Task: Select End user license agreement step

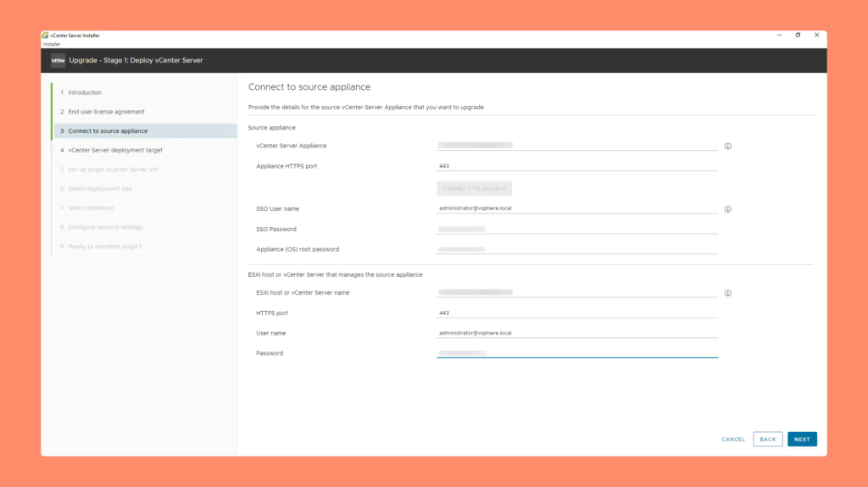Action: point(106,112)
